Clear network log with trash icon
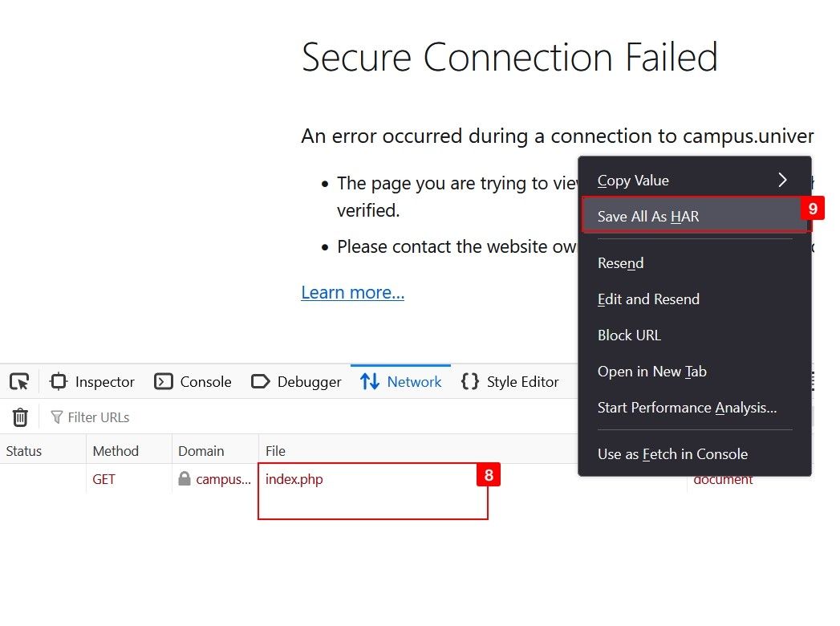The image size is (840, 626). (20, 417)
